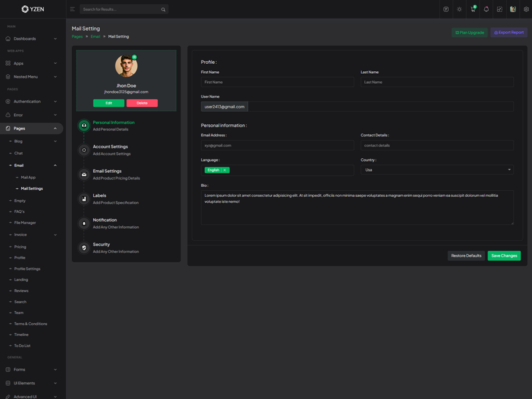Open Mail App from the sidebar

(x=28, y=178)
